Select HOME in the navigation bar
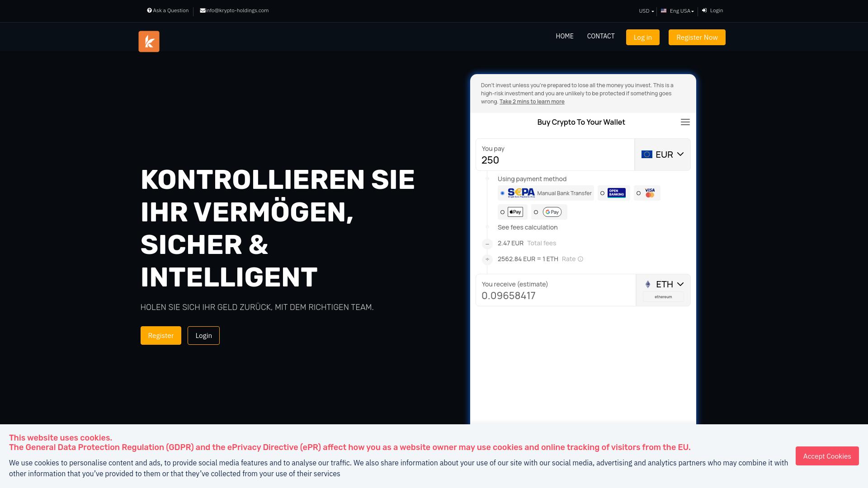The width and height of the screenshot is (868, 488). coord(564,36)
